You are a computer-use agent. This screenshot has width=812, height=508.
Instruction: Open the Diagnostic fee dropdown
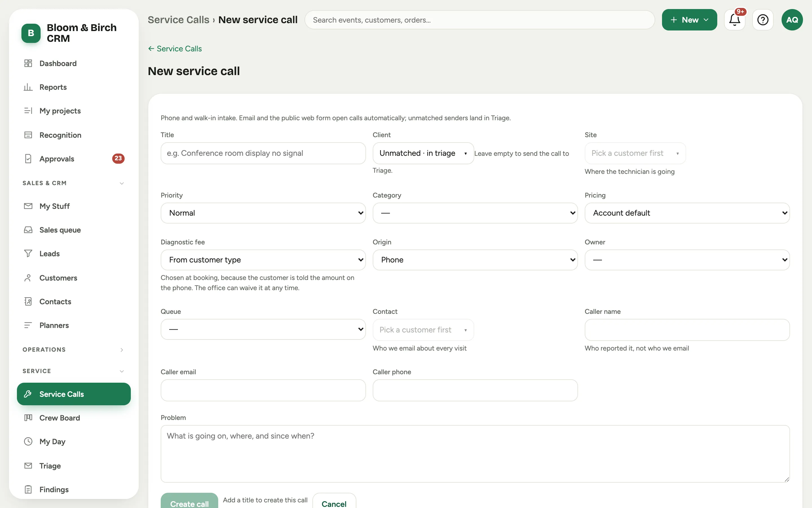(x=263, y=260)
